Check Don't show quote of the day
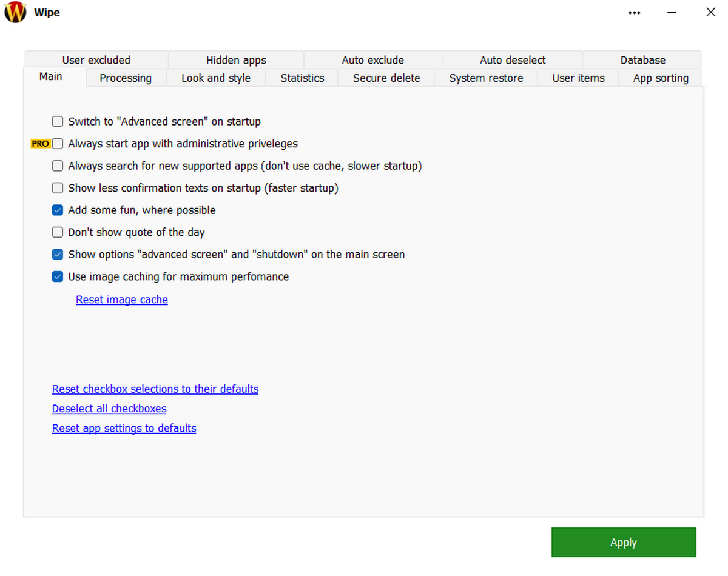Image resolution: width=728 pixels, height=576 pixels. click(58, 232)
